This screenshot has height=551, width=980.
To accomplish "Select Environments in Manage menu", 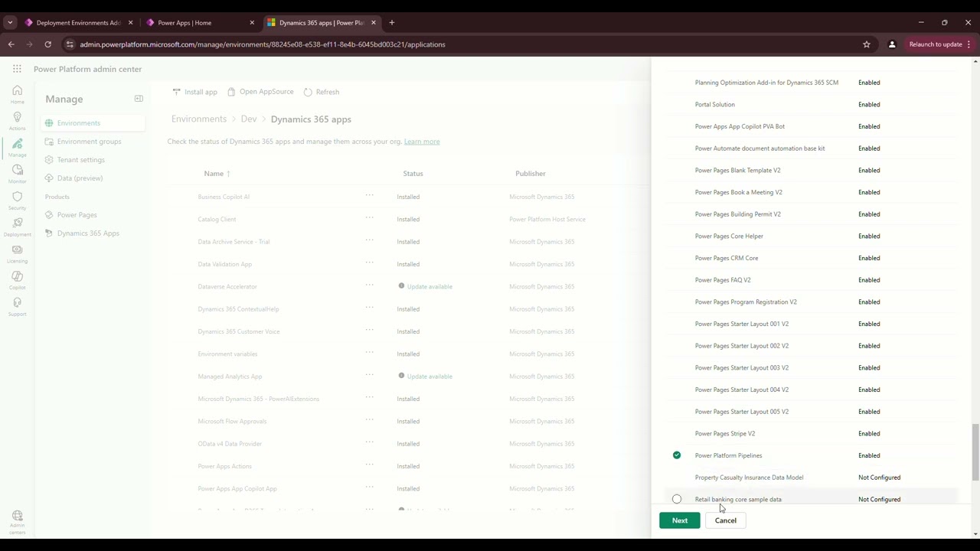I will pos(93,123).
